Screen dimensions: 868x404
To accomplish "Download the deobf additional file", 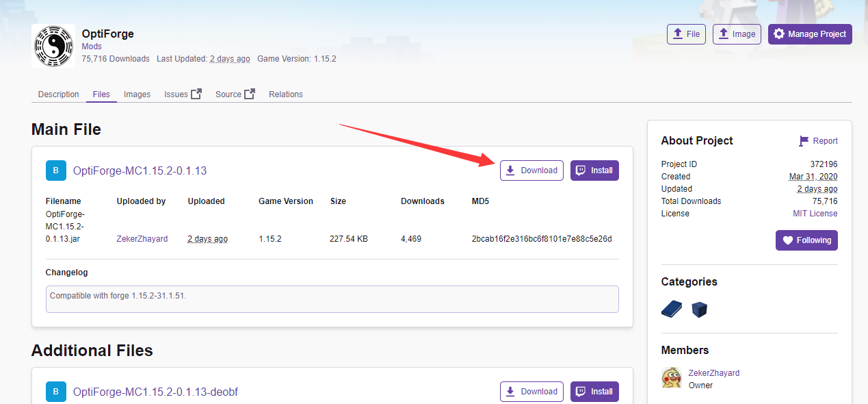I will coord(531,392).
